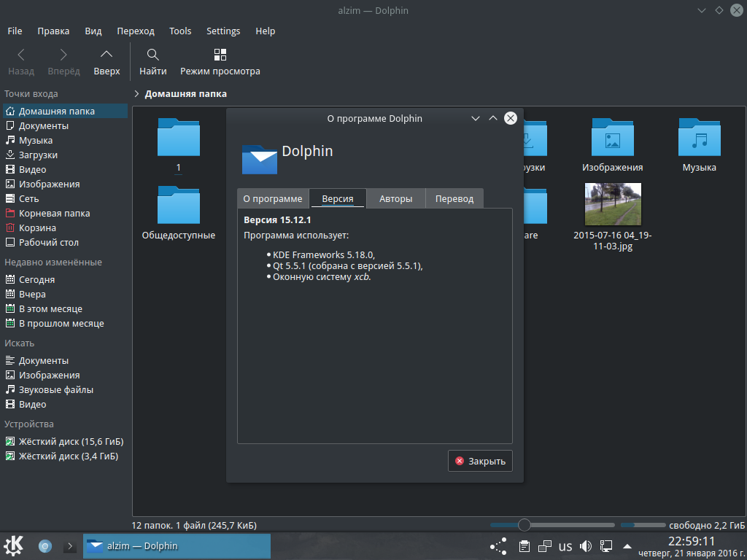This screenshot has width=747, height=560.
Task: Select the Изображения folder in file view
Action: click(x=613, y=144)
